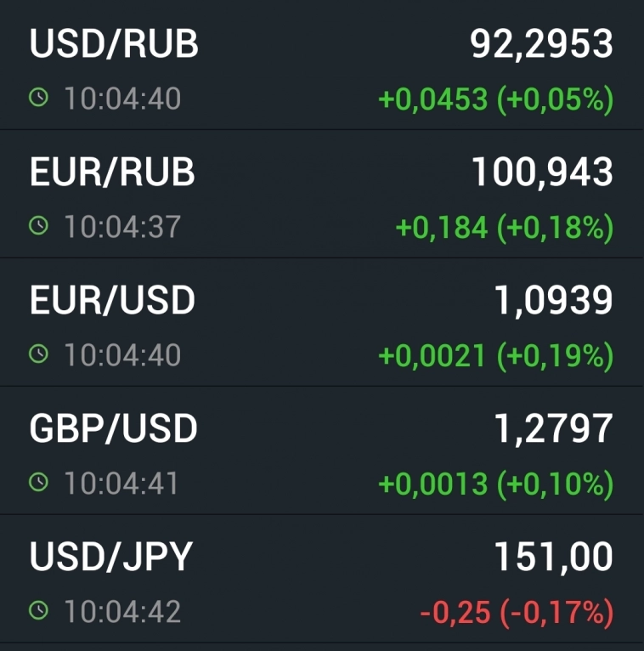Select the GBP/USD pair name
644x651 pixels.
[x=113, y=428]
